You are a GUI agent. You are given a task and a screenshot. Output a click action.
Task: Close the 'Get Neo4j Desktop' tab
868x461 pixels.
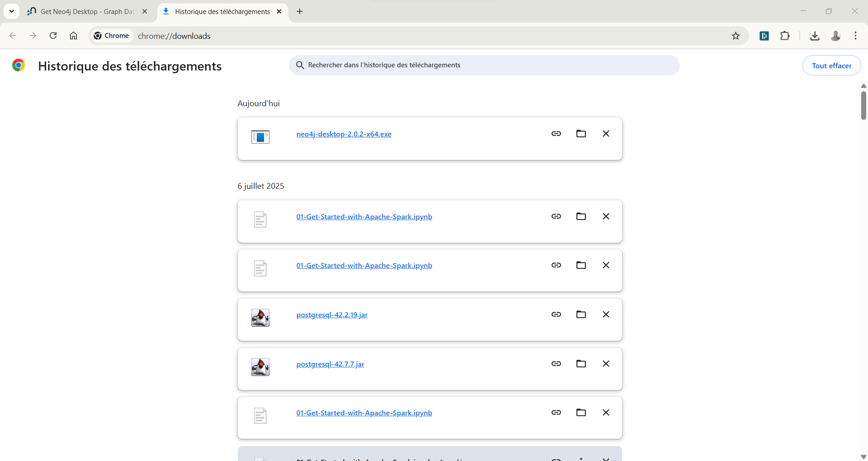click(145, 11)
